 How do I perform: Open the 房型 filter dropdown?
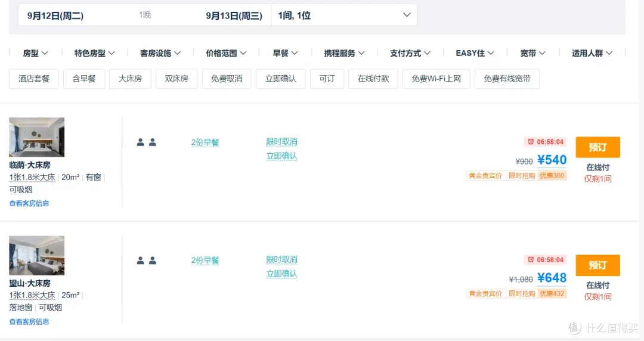click(35, 53)
